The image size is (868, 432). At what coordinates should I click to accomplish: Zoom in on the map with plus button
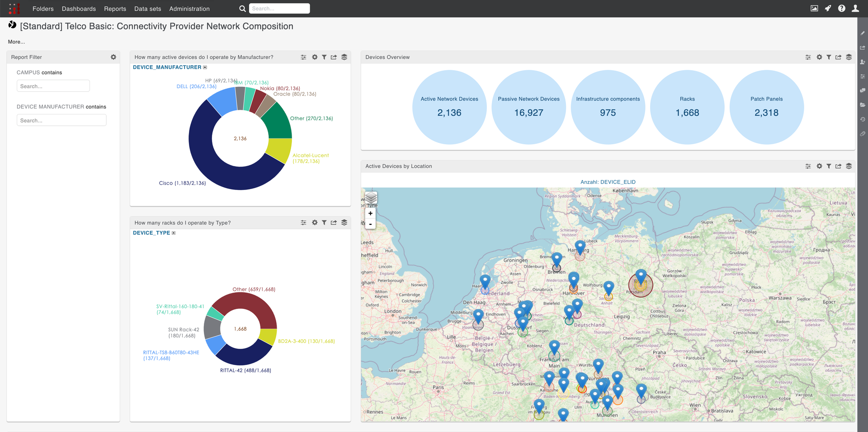click(370, 214)
